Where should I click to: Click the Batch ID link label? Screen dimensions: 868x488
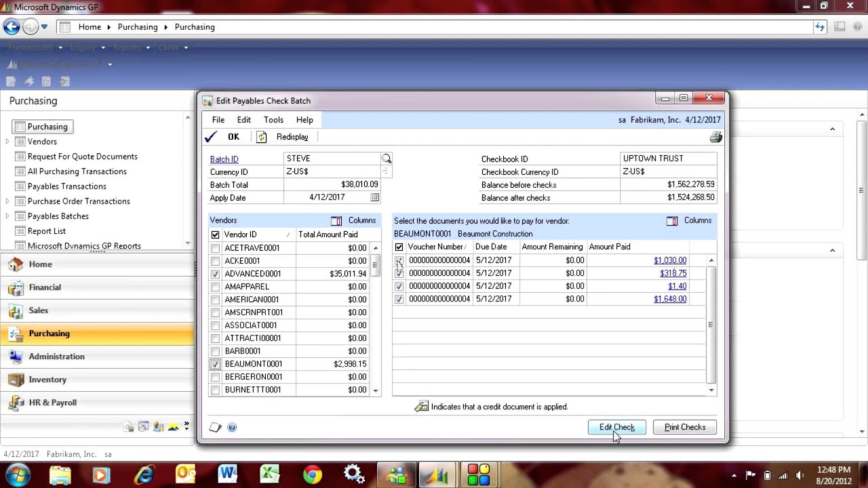[224, 159]
